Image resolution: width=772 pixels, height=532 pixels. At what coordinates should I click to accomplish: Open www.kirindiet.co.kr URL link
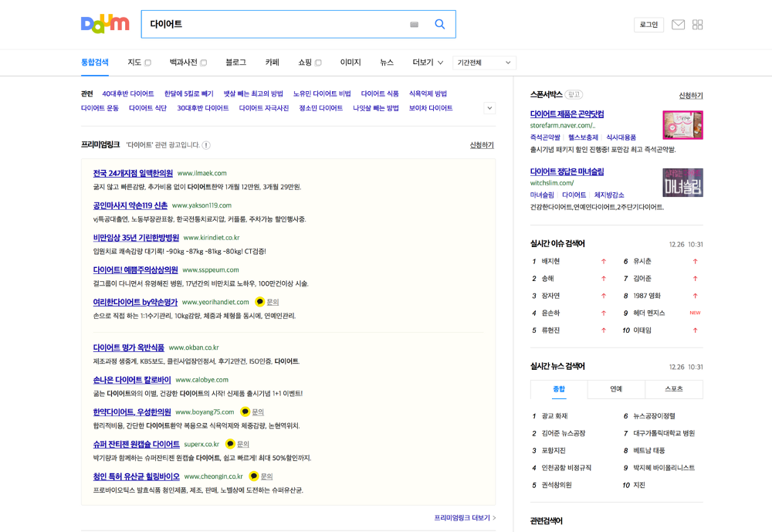click(x=212, y=238)
